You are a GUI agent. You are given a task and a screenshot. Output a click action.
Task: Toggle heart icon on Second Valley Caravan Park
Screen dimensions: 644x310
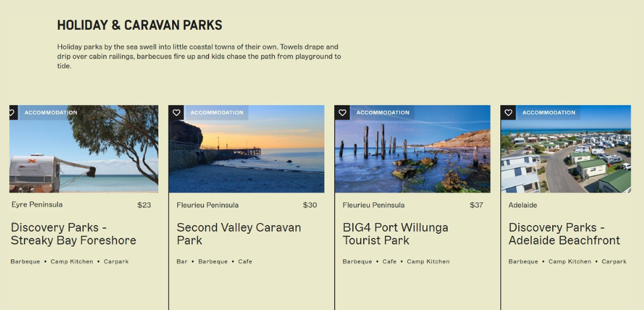176,113
